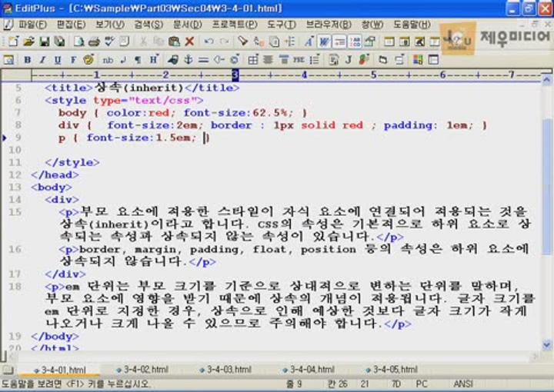This screenshot has width=554, height=392.
Task: Click column 5 on the ruler
Action: pos(373,75)
